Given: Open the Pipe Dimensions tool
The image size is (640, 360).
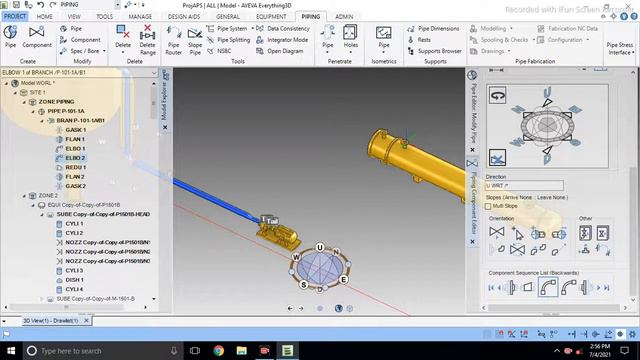Looking at the screenshot, I should point(433,29).
